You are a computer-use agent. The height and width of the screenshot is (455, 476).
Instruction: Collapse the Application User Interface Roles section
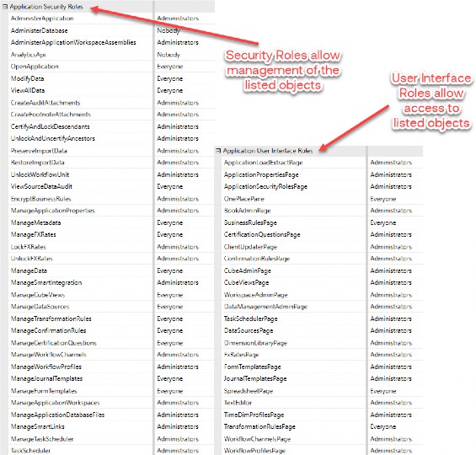coord(218,151)
